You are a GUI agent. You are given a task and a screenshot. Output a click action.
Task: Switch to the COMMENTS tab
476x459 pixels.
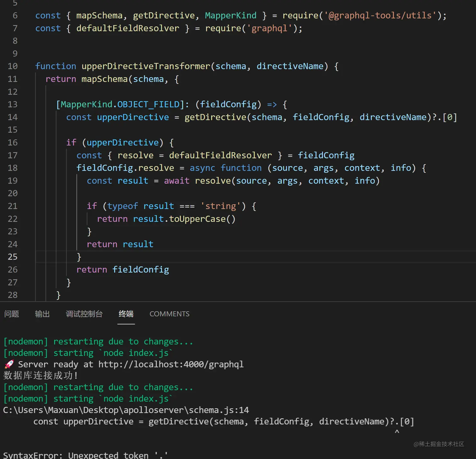[x=169, y=314]
